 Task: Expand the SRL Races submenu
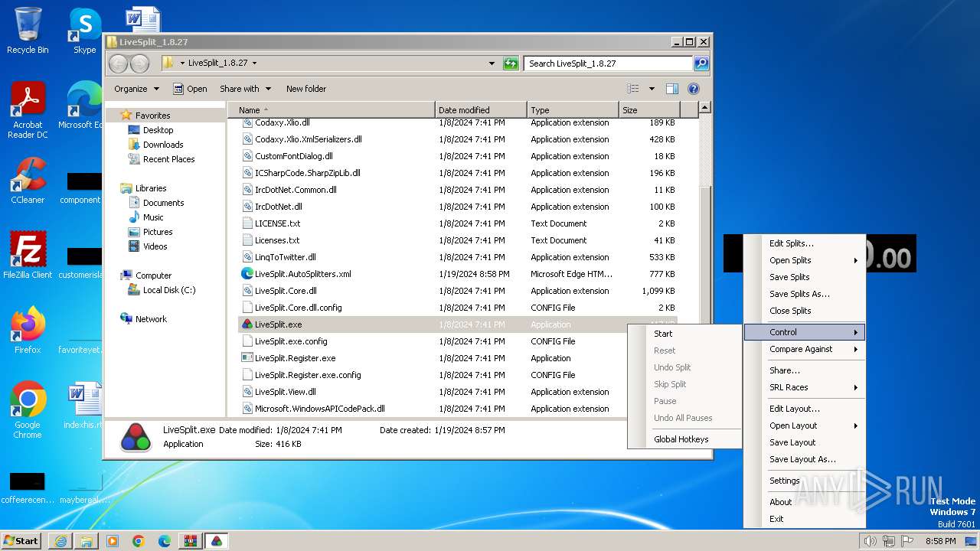pos(804,387)
